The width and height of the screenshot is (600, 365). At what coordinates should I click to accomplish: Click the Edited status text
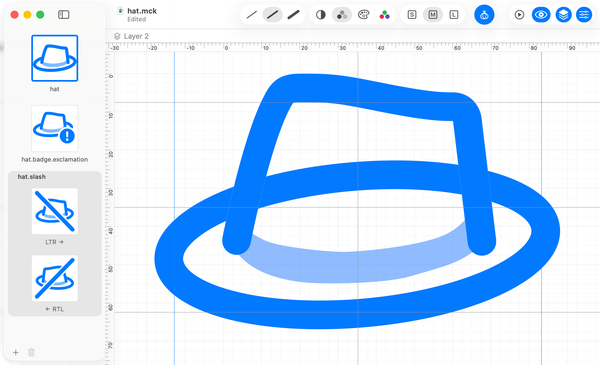(x=137, y=19)
